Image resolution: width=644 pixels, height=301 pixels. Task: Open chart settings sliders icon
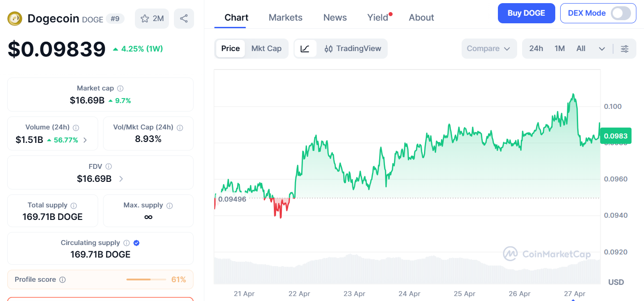pos(624,49)
